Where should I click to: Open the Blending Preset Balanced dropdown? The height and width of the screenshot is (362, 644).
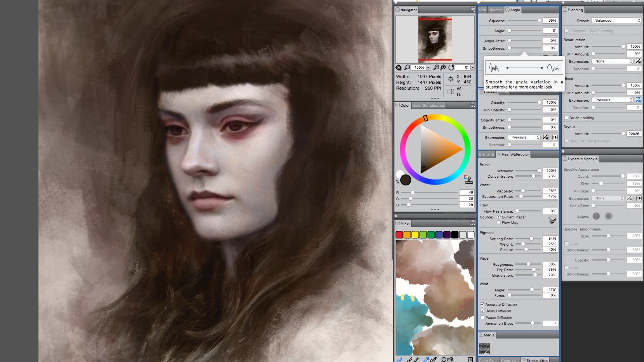(x=616, y=21)
